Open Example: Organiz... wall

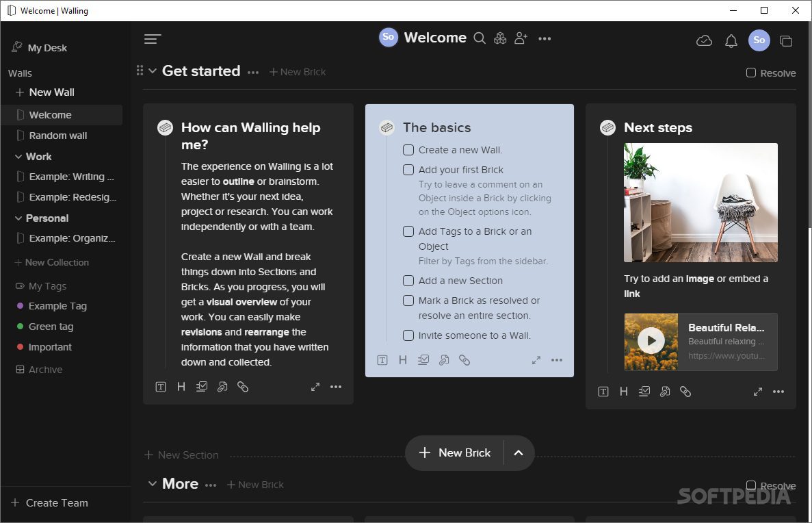(62, 238)
